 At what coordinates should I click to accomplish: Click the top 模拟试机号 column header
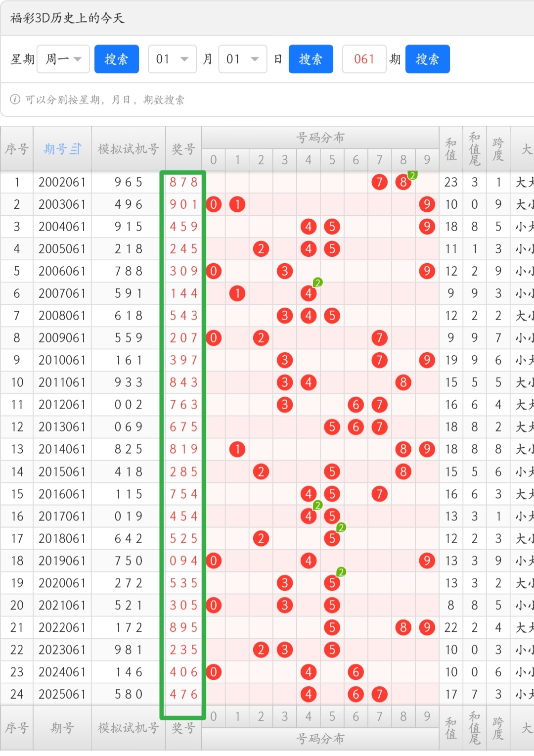[129, 149]
